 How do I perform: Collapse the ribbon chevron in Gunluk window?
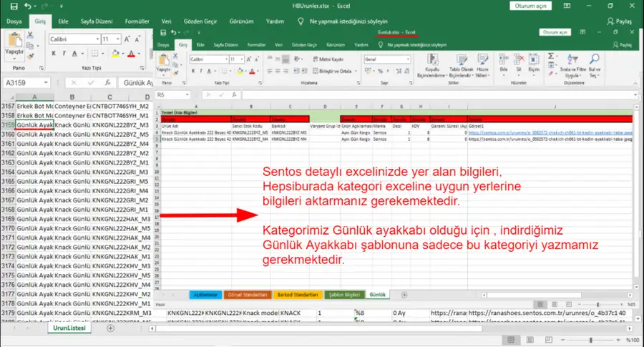coord(635,84)
